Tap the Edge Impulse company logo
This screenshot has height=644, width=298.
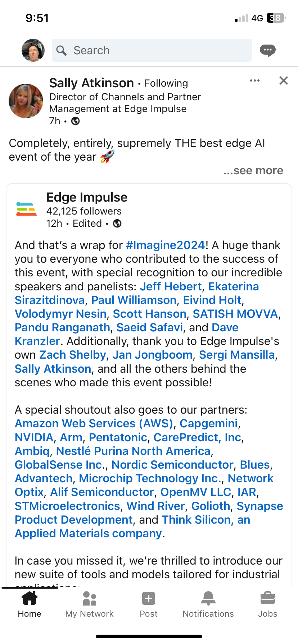27,209
